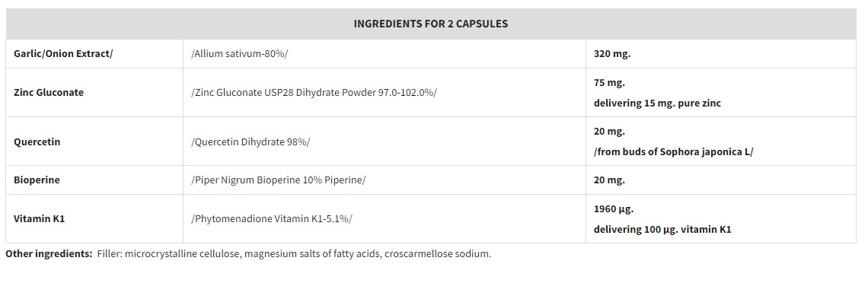Click the 'Quercetin' ingredient name

click(37, 141)
